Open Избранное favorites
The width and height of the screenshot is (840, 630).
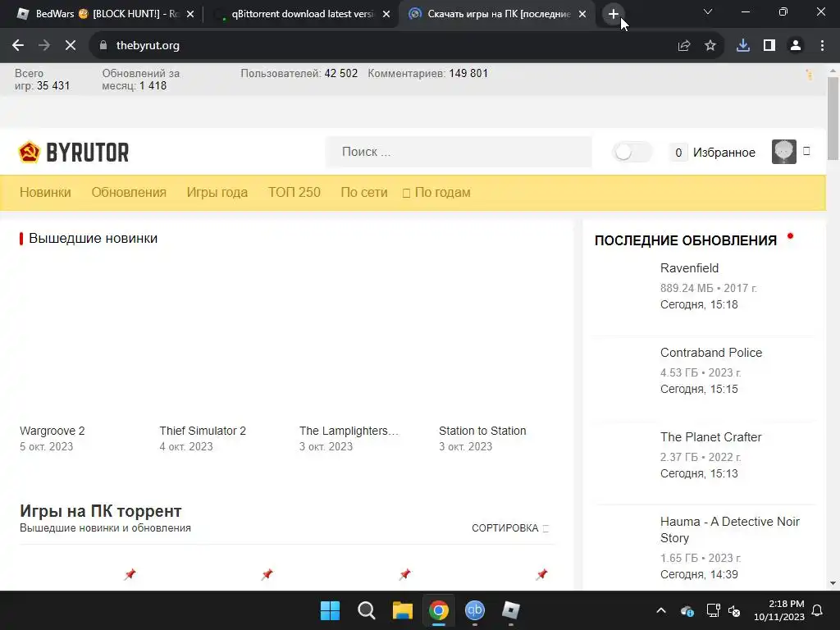coord(713,153)
